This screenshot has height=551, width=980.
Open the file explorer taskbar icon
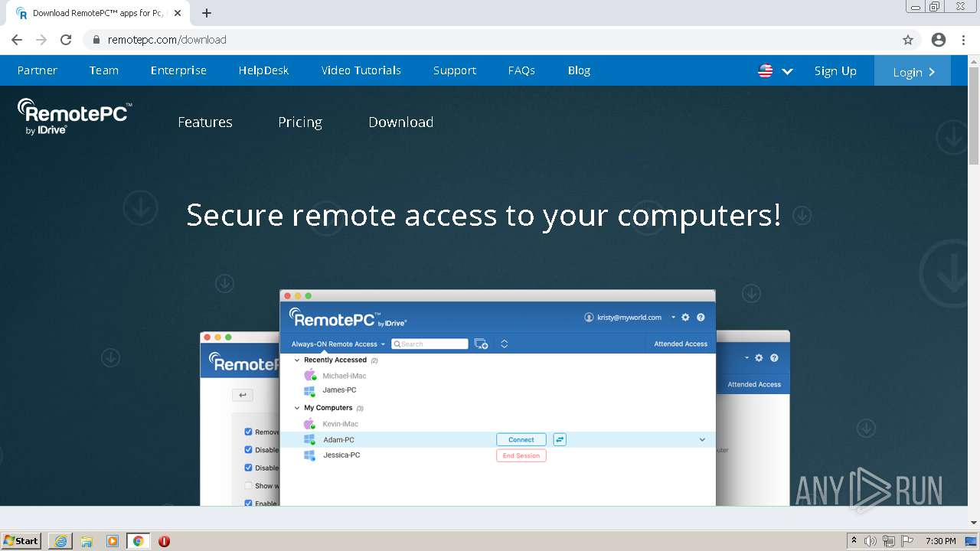click(x=87, y=541)
